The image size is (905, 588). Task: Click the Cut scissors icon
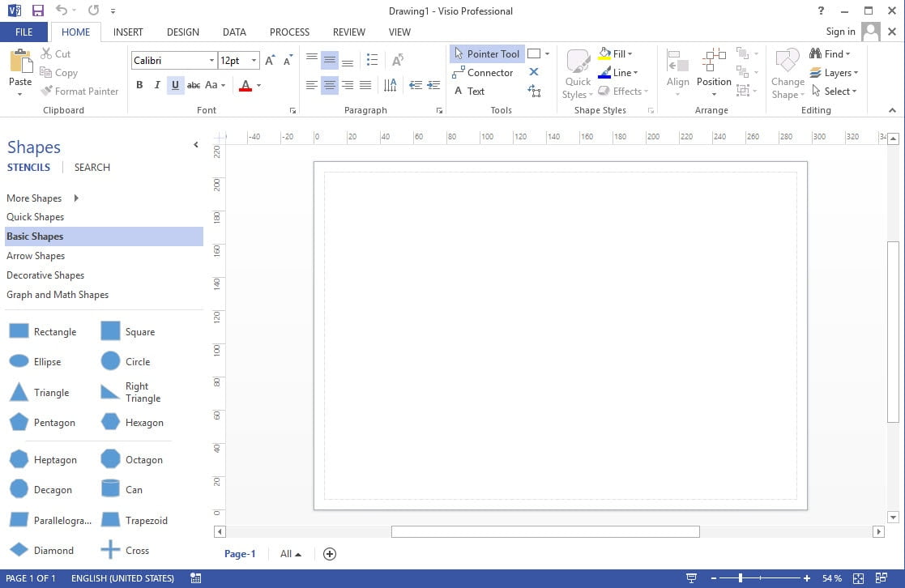pyautogui.click(x=46, y=53)
